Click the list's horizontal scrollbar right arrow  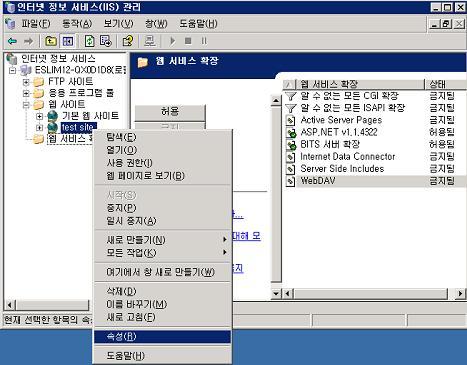click(x=461, y=294)
